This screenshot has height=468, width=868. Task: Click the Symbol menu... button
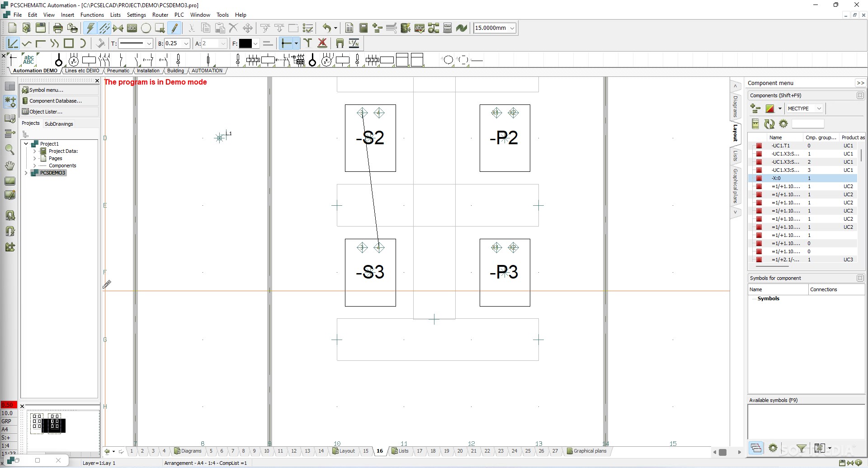(x=59, y=90)
